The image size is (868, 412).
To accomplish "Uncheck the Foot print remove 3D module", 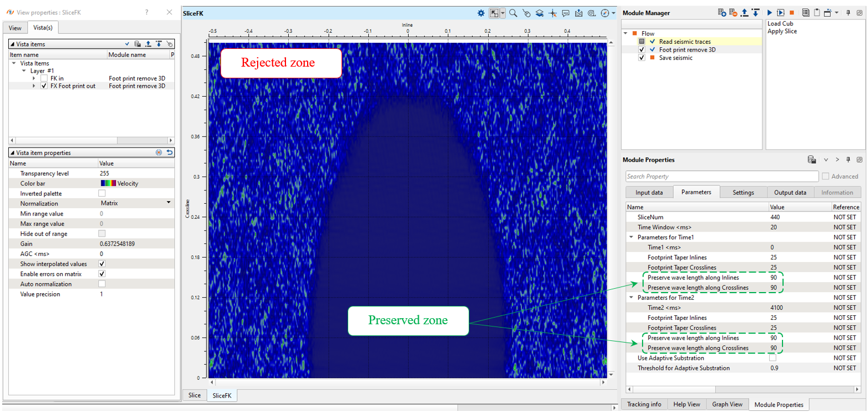I will (642, 49).
